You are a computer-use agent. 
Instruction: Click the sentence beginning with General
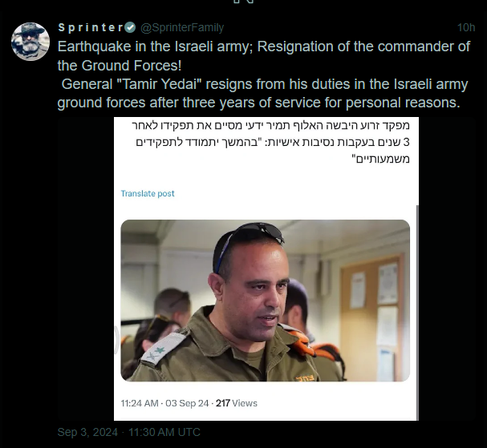click(x=262, y=94)
